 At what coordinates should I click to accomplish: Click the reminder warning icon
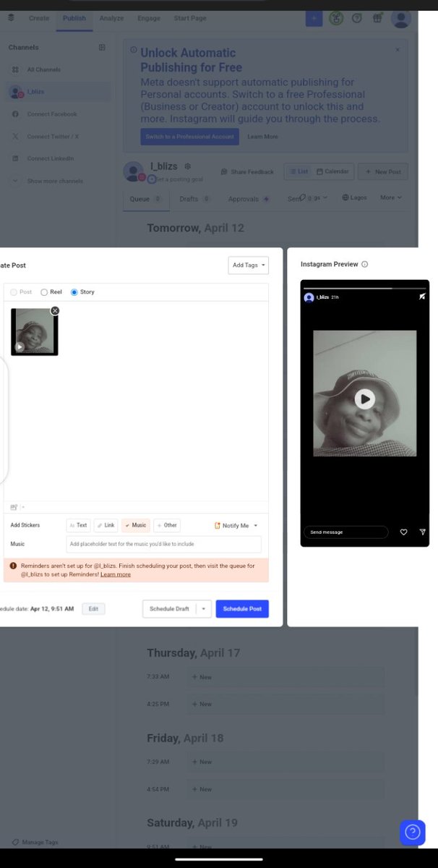[14, 566]
